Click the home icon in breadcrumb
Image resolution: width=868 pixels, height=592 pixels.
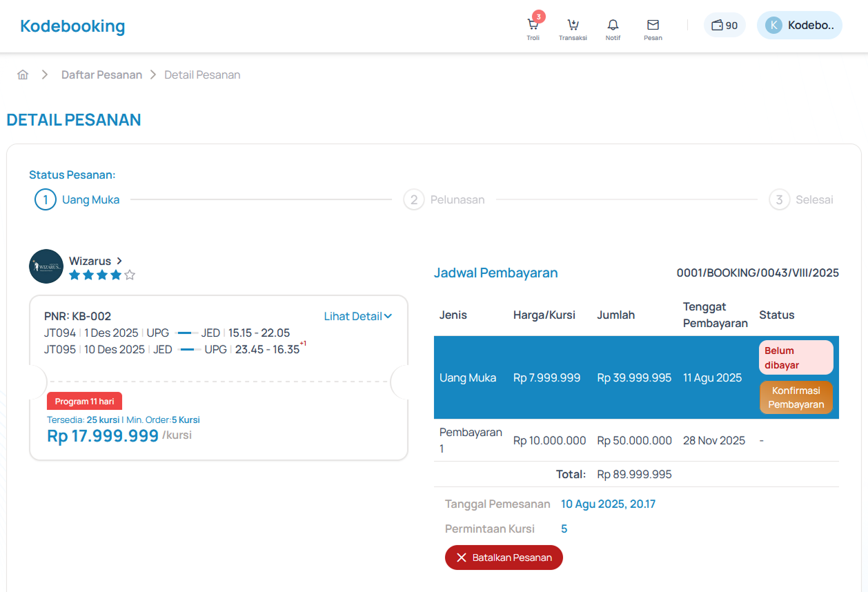tap(23, 75)
